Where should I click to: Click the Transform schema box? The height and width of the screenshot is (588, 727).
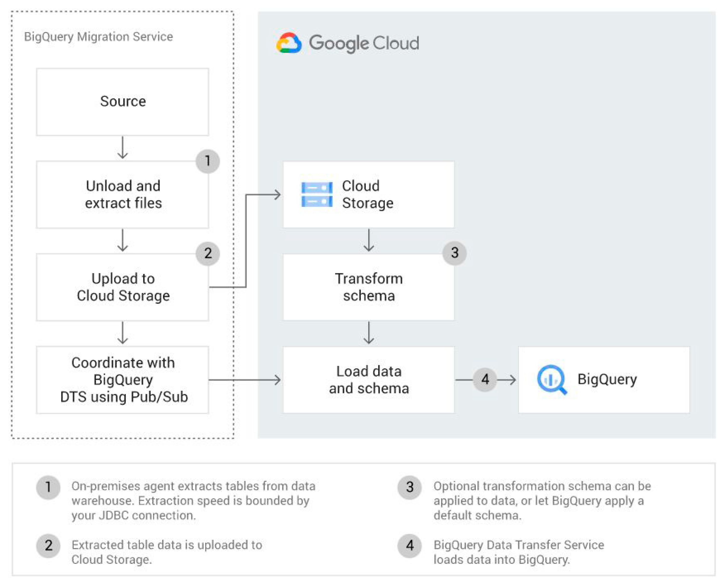click(368, 287)
